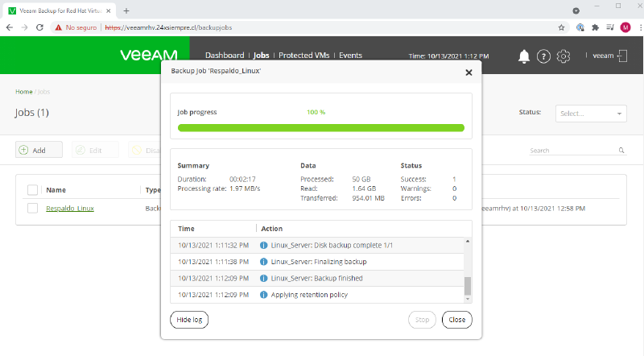The width and height of the screenshot is (644, 356).
Task: Open the Status Select dropdown
Action: point(591,114)
